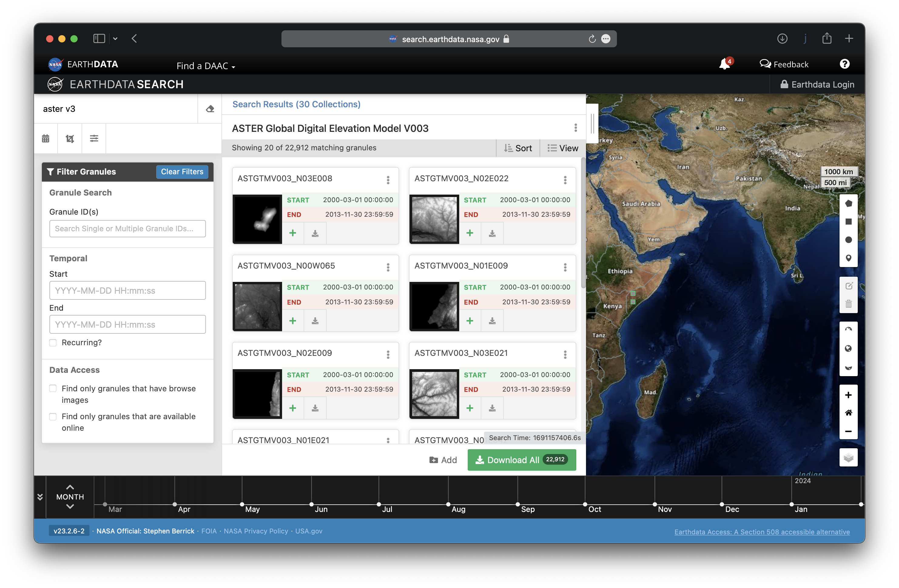Image resolution: width=899 pixels, height=588 pixels.
Task: Add granule ASTGTMV003_N00W065 to project
Action: tap(293, 321)
